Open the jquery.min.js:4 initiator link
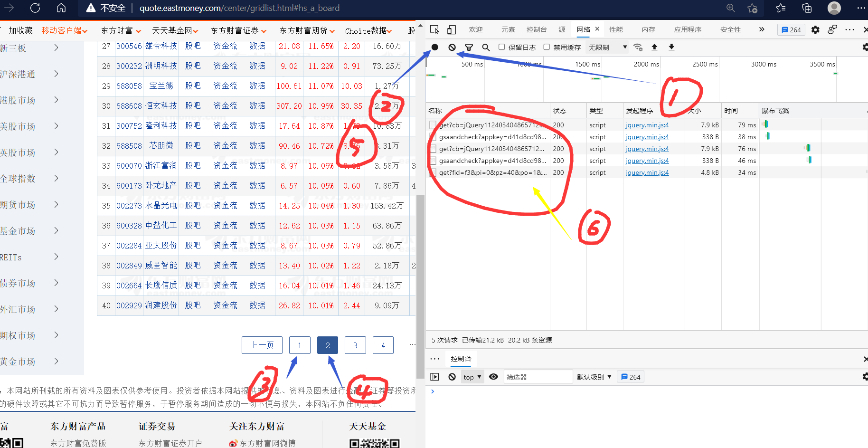This screenshot has height=448, width=868. (x=647, y=124)
